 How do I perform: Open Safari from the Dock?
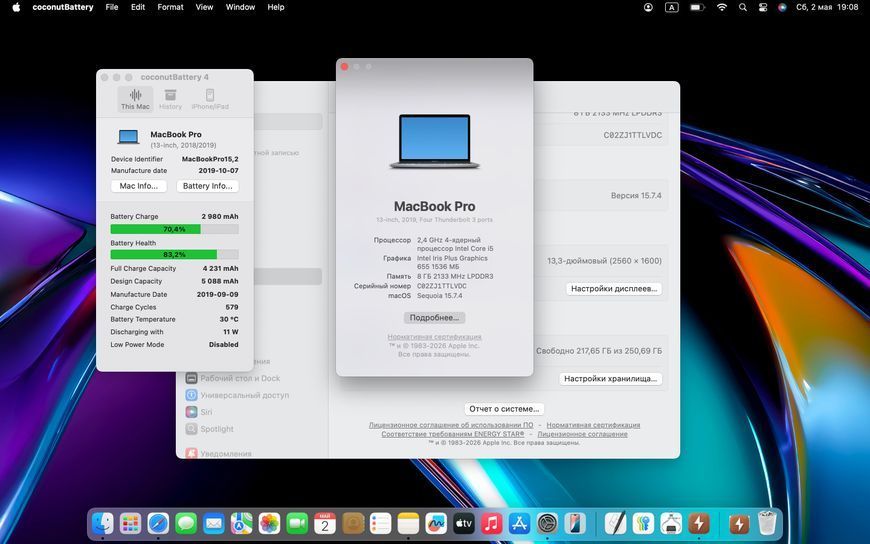coord(158,523)
